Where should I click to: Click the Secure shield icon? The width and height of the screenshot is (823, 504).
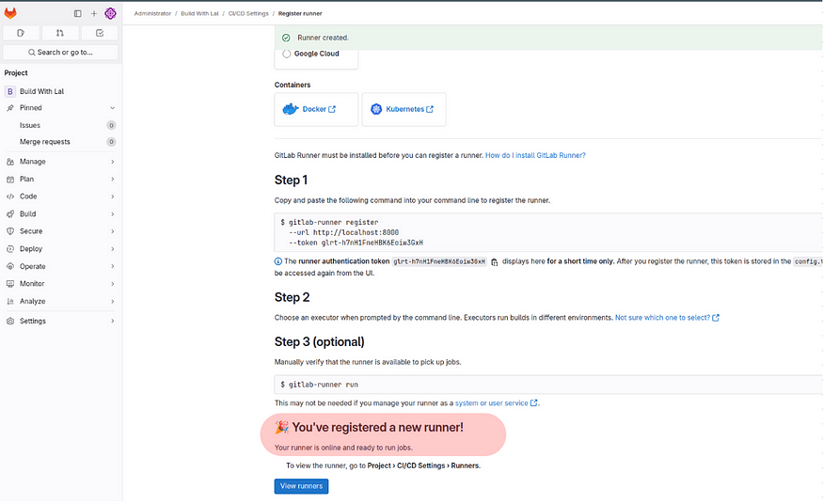[10, 231]
